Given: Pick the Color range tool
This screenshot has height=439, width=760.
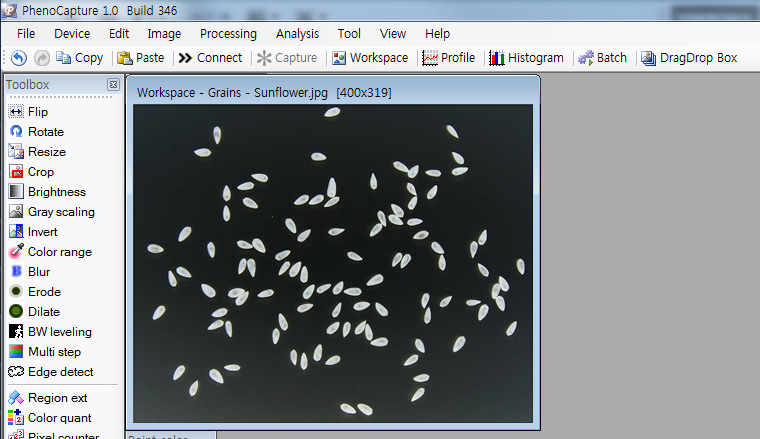Looking at the screenshot, I should tap(58, 252).
